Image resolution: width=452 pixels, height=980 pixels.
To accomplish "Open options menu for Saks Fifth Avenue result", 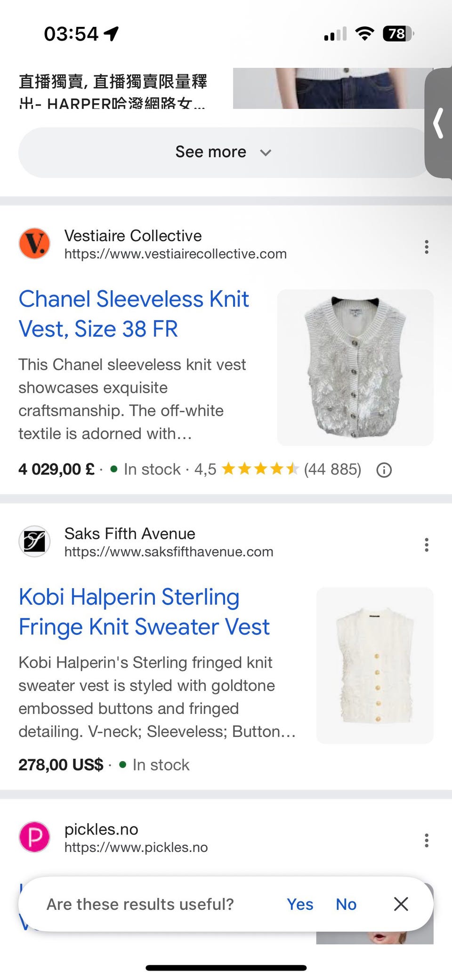I will click(426, 545).
